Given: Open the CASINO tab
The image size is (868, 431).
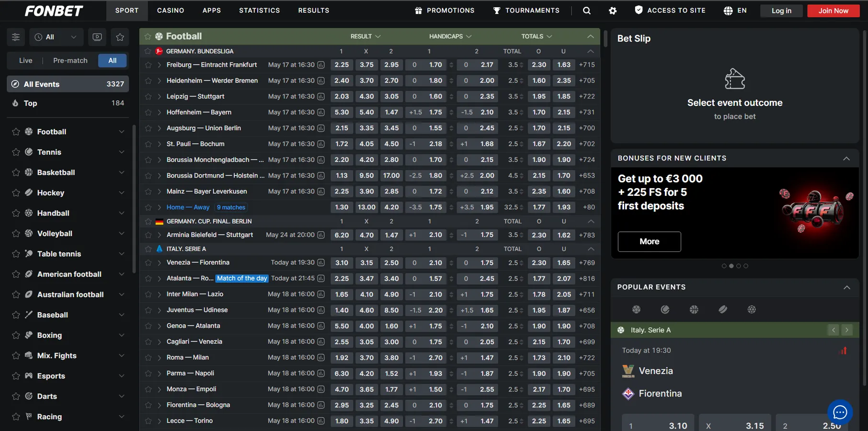Looking at the screenshot, I should pyautogui.click(x=171, y=11).
